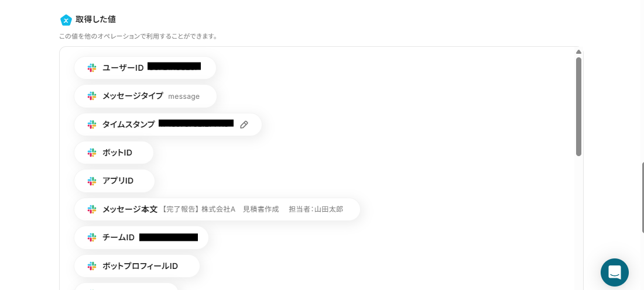This screenshot has width=644, height=290.
Task: Edit the タイムスタンプ value with pencil icon
Action: (x=244, y=125)
